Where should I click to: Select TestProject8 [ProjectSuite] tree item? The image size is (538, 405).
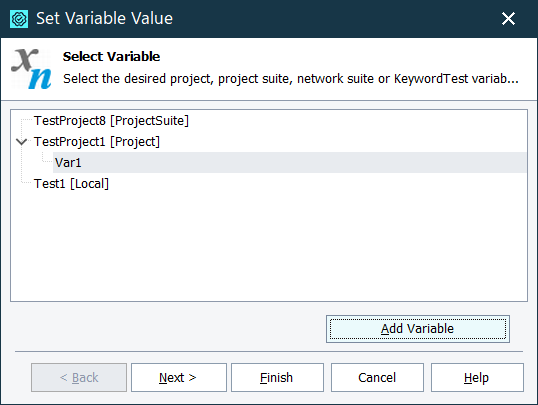pyautogui.click(x=111, y=121)
